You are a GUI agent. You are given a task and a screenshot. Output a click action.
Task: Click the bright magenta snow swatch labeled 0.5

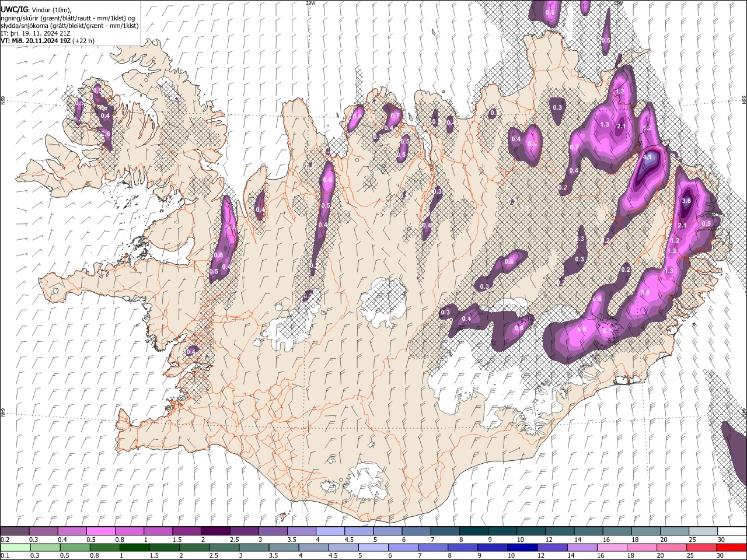coord(101,531)
